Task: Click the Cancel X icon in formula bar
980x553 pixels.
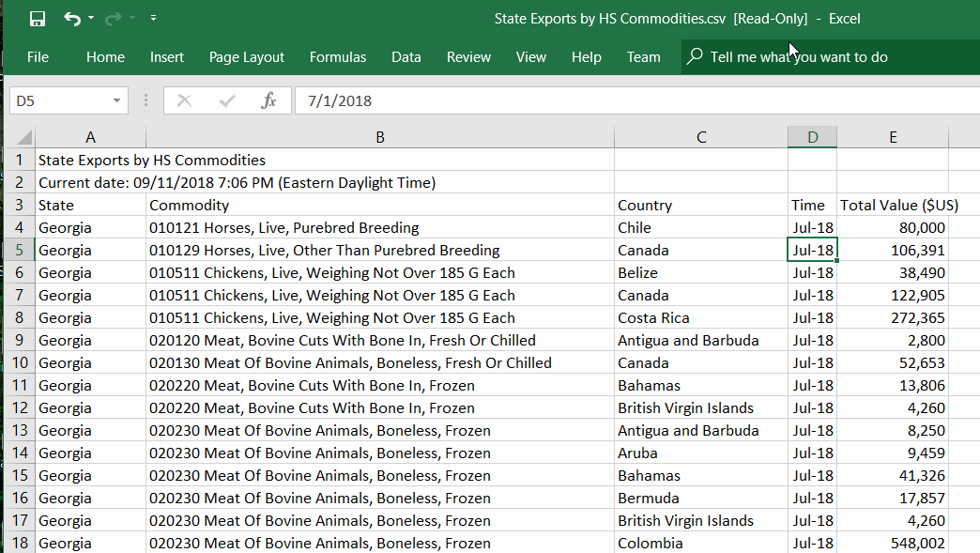Action: click(x=184, y=100)
